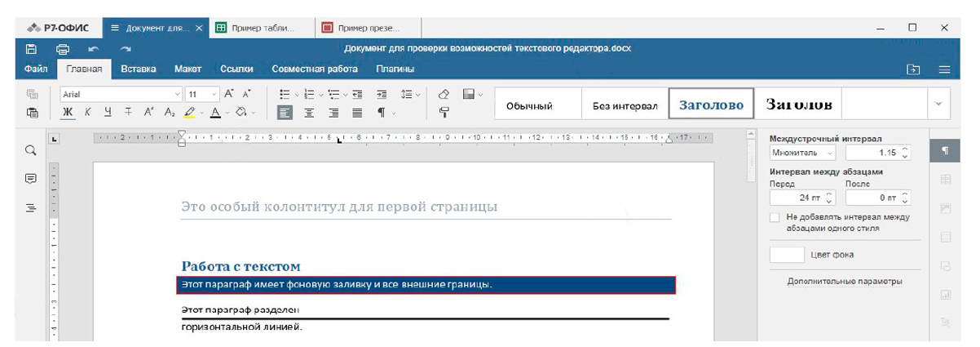The image size is (980, 347).
Task: Open the view settings hamburger menu
Action: (944, 69)
